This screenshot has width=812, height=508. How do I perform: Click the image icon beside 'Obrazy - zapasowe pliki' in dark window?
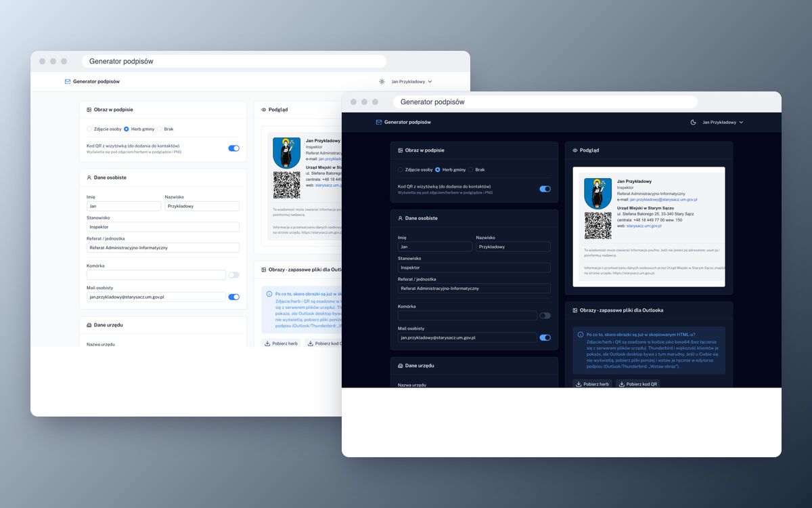pos(574,310)
